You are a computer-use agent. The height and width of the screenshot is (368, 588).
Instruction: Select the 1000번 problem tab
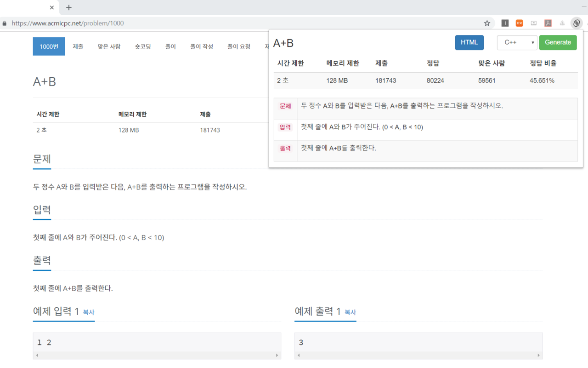coord(49,46)
